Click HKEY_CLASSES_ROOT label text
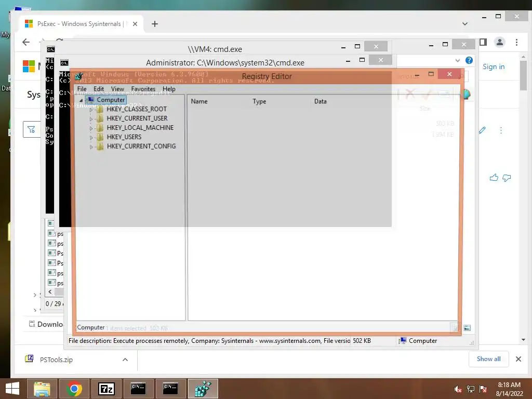The width and height of the screenshot is (532, 399). click(137, 109)
